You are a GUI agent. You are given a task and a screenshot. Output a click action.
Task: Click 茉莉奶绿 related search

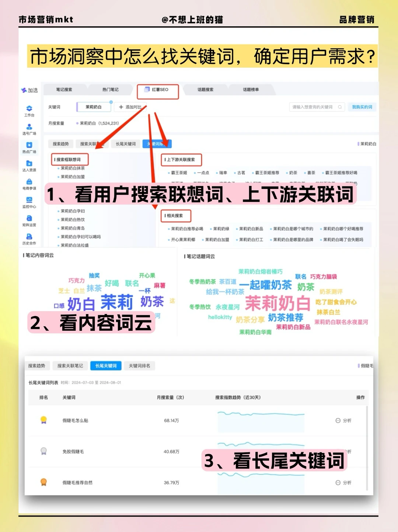[x=221, y=229]
